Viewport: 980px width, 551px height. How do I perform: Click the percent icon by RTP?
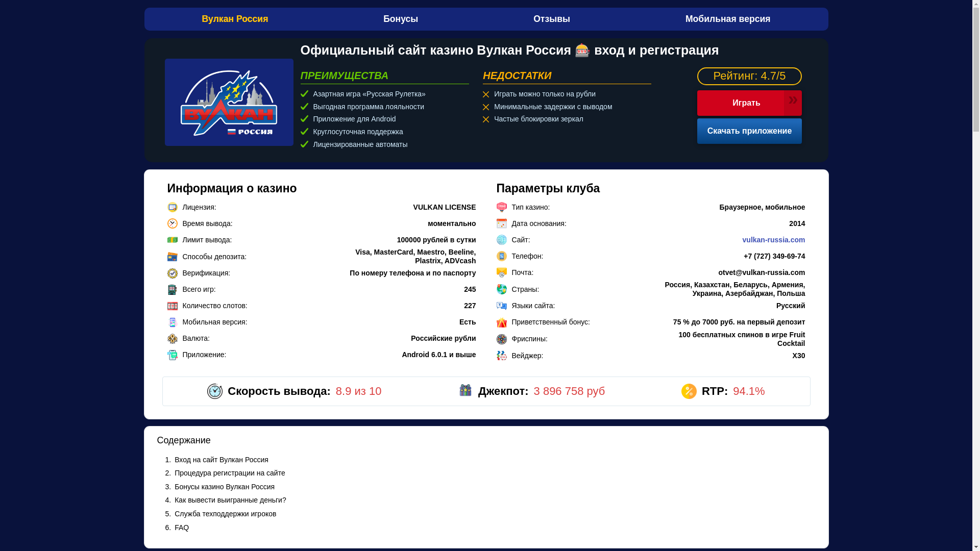coord(689,391)
